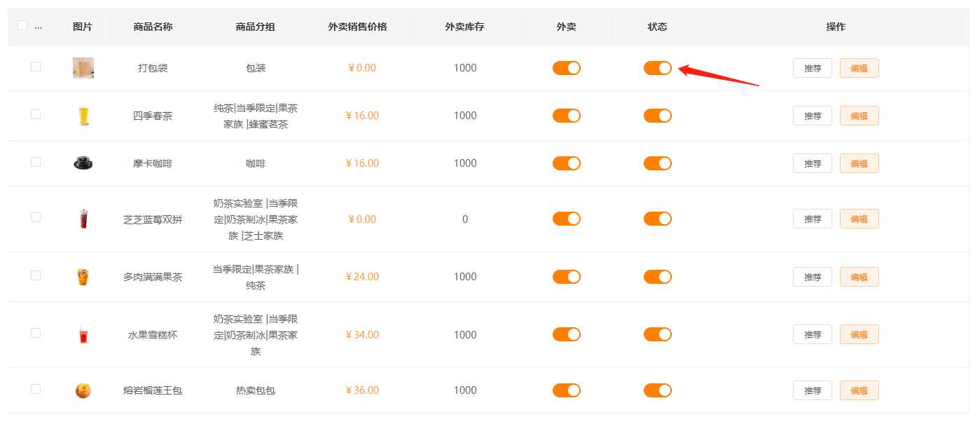The image size is (980, 424).
Task: Open the 水果雪糕杯 thumbnail image
Action: [83, 335]
